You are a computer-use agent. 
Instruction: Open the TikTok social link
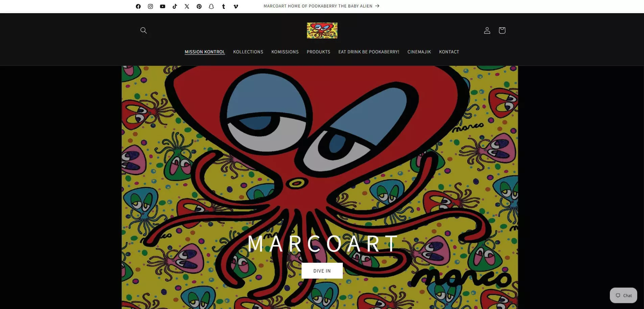pos(175,6)
